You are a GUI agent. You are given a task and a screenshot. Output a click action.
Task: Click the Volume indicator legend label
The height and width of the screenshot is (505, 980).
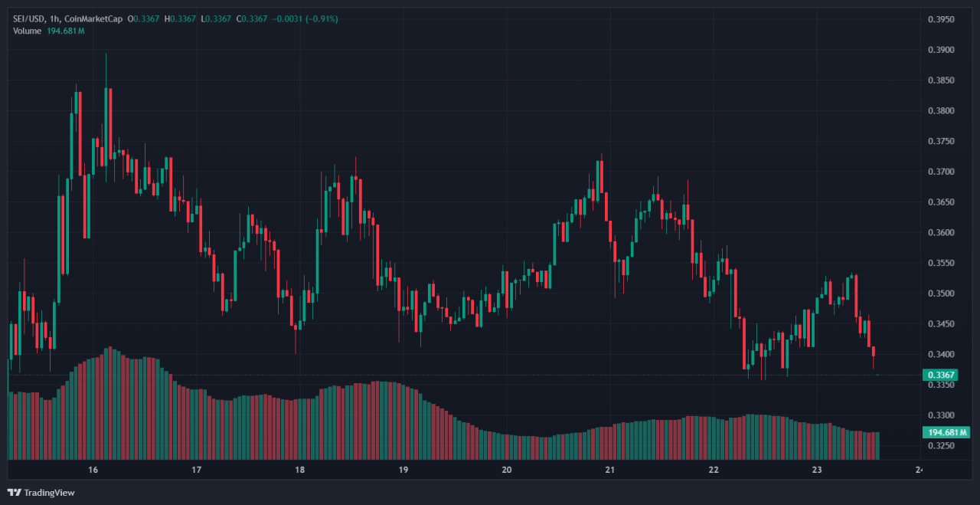28,31
